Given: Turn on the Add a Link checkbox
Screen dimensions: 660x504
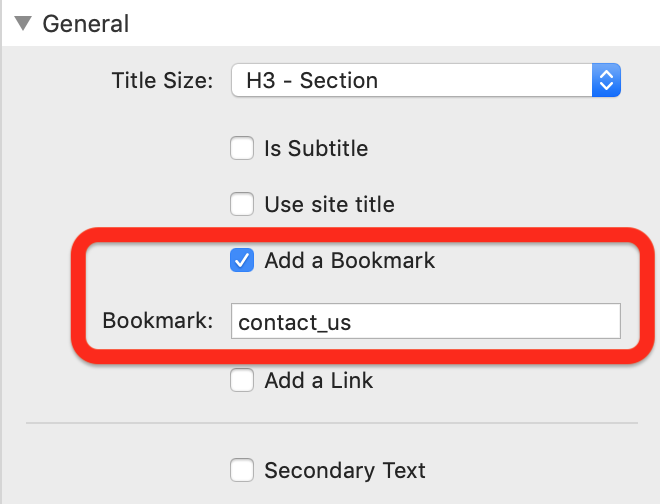Looking at the screenshot, I should point(242,380).
